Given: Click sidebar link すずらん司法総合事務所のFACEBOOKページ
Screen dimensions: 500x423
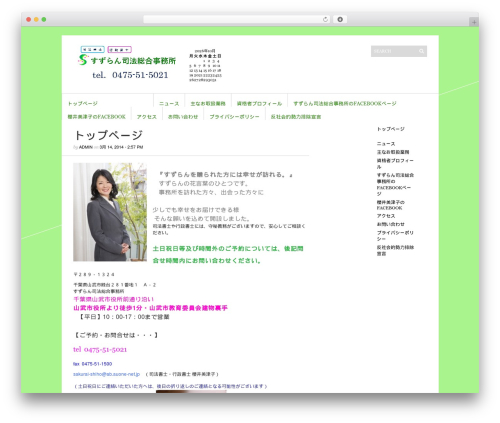Looking at the screenshot, I should [x=395, y=184].
